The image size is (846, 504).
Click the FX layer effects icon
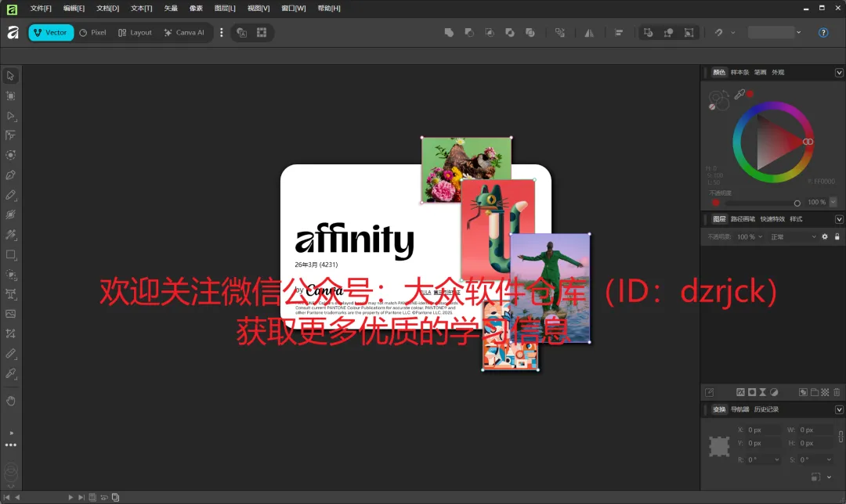(740, 392)
